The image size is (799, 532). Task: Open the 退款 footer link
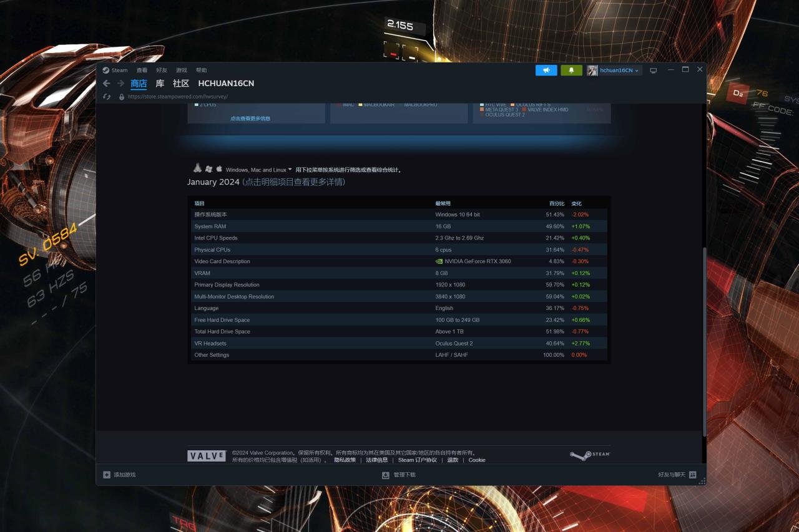(x=453, y=460)
